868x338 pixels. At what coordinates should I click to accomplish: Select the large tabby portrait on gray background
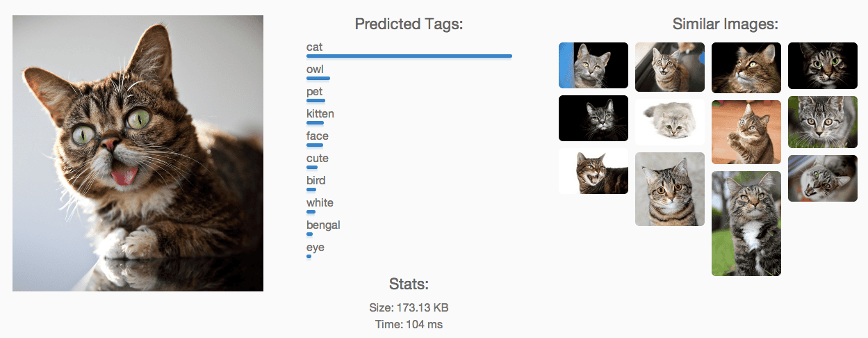tap(670, 189)
